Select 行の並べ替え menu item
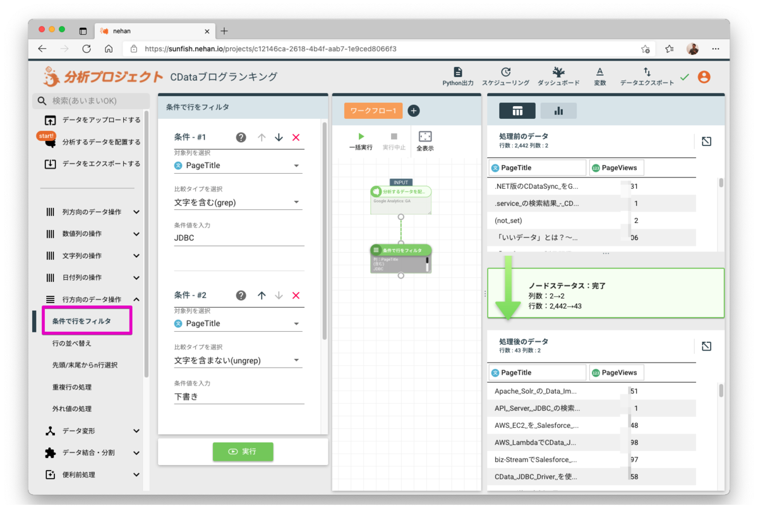Viewport: 758px width, 532px height. (71, 343)
